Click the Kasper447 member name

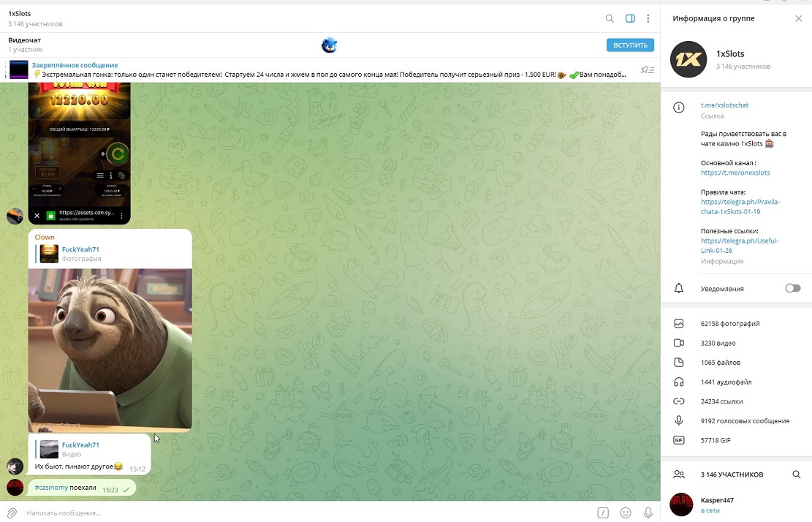pos(717,500)
